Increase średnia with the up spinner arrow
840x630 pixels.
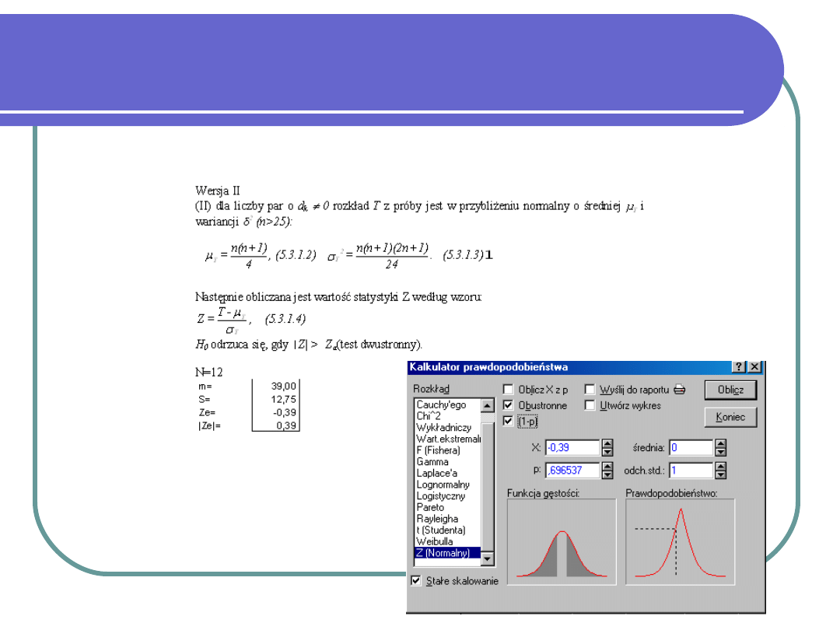point(720,443)
